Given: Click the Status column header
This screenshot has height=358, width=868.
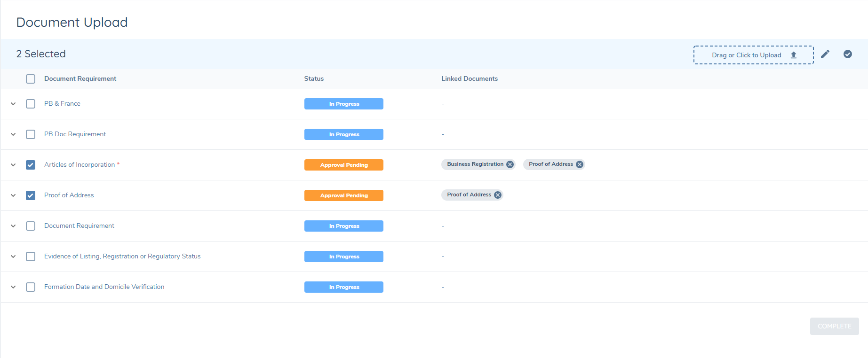Looking at the screenshot, I should click(314, 79).
